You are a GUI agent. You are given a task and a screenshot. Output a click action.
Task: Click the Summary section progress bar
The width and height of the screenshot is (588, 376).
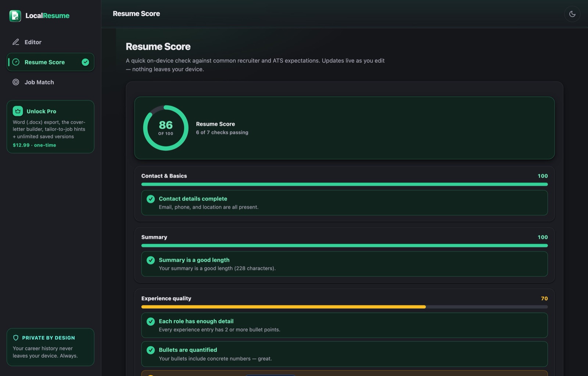tap(344, 245)
